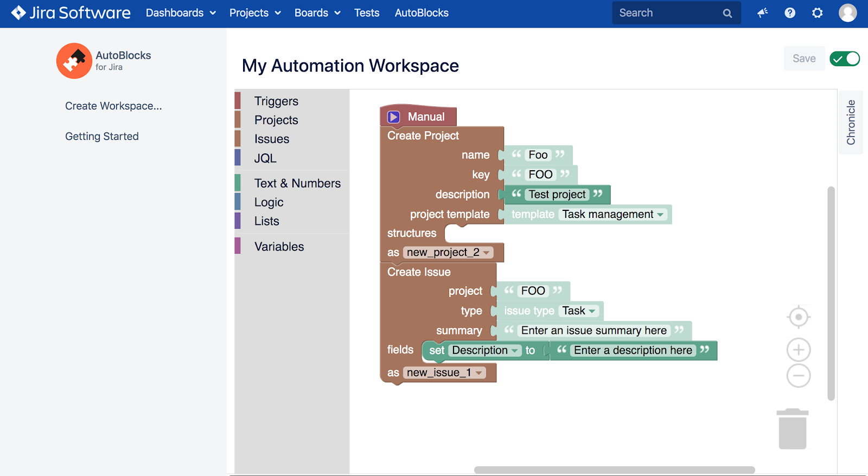Open the new_project_2 variable dropdown
The height and width of the screenshot is (476, 868).
coord(448,253)
